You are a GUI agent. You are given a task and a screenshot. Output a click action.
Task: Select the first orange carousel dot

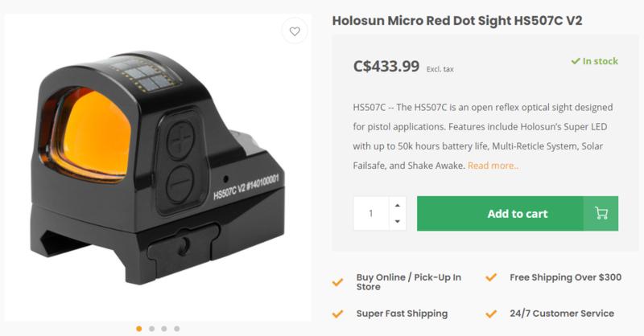[139, 329]
